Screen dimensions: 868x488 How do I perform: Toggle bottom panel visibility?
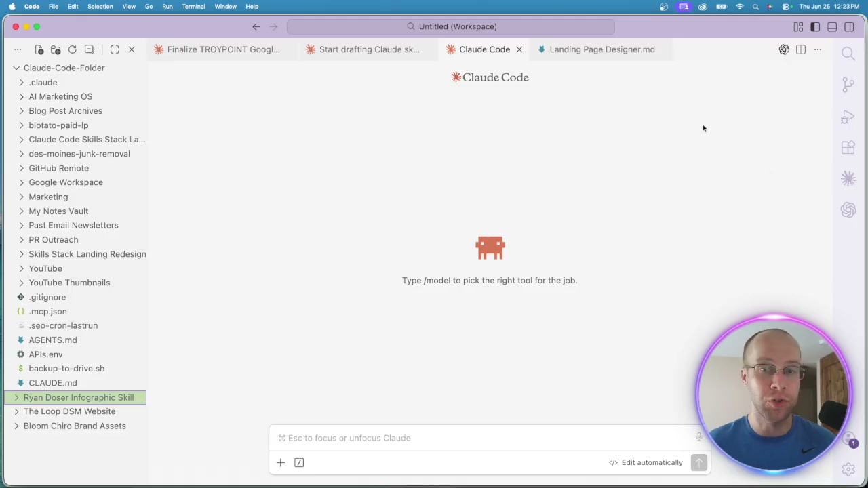coord(832,27)
